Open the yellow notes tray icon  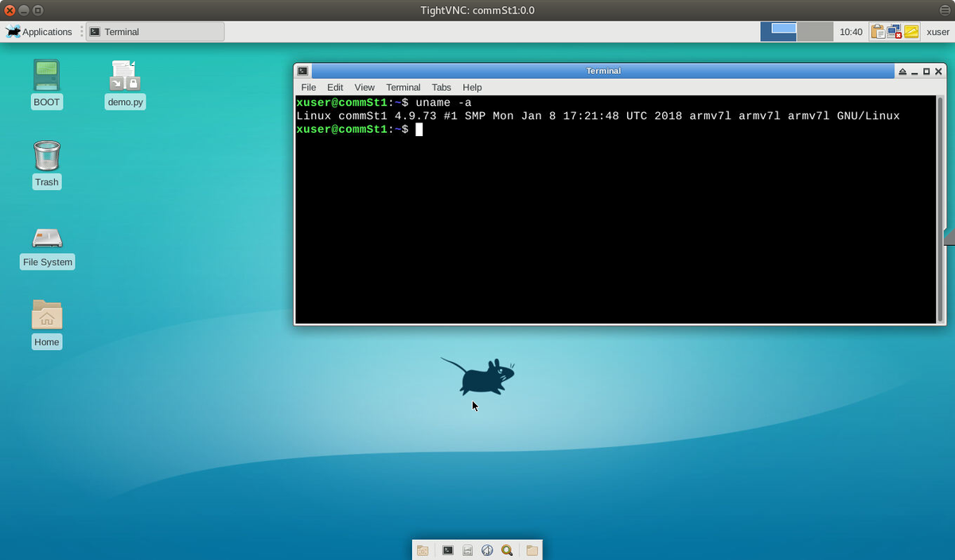pos(912,32)
